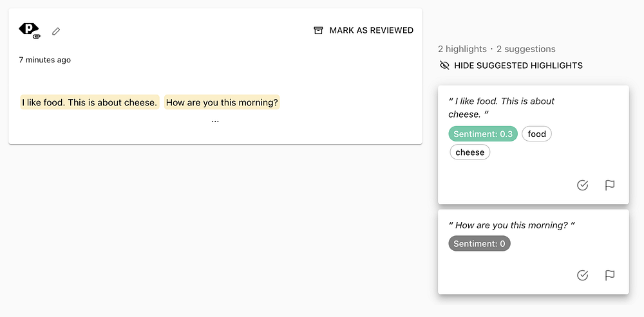Flag the 'How are you this morning' highlight

[610, 275]
